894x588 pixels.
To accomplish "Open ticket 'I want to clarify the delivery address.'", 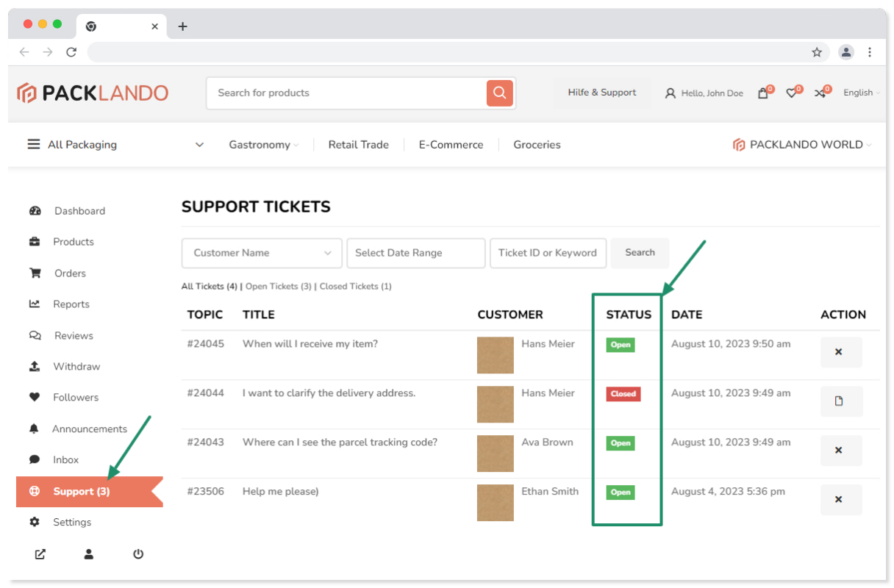I will pos(329,393).
